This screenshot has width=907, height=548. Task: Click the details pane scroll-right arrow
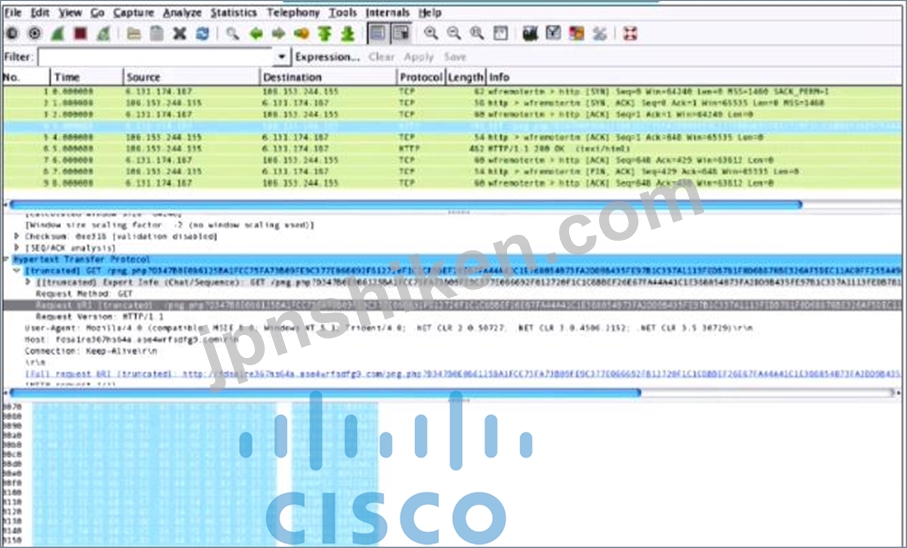coord(897,393)
